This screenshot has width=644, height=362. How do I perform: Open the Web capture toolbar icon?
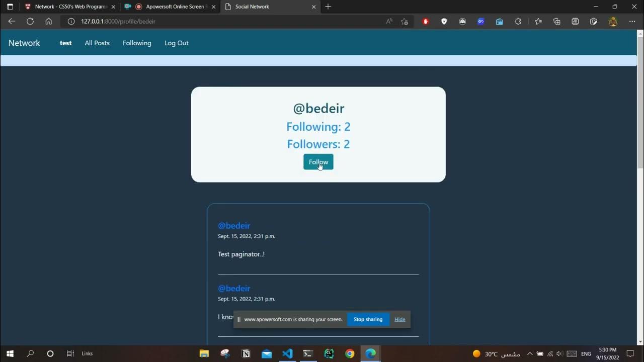coord(594,22)
